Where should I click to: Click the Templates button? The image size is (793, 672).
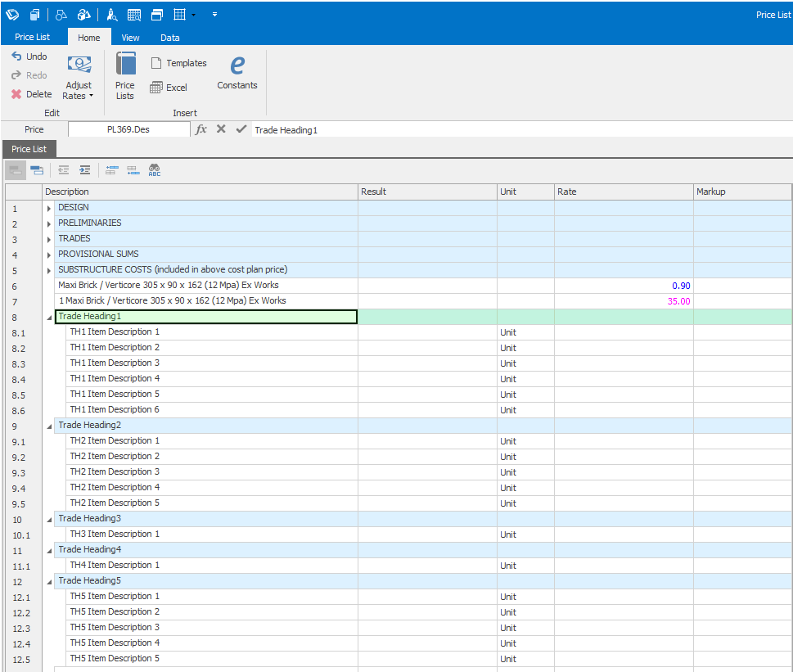tap(178, 62)
